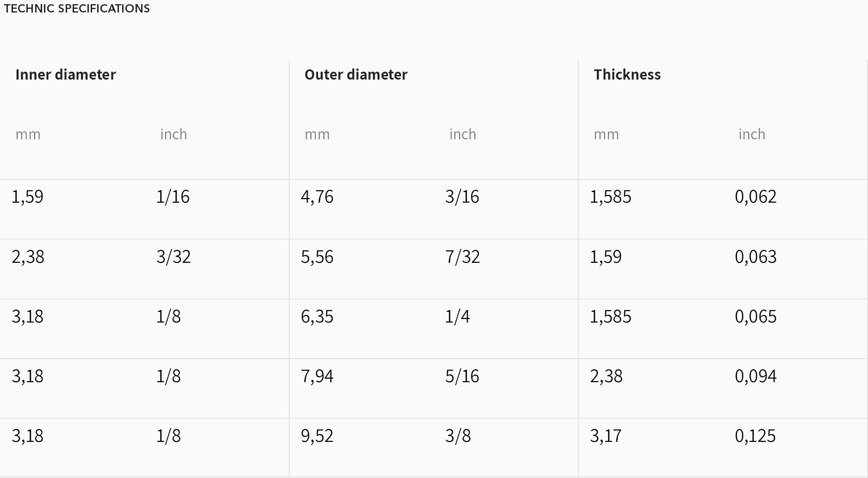Select the 7/32 outer diameter cell
The height and width of the screenshot is (478, 868).
pos(463,257)
